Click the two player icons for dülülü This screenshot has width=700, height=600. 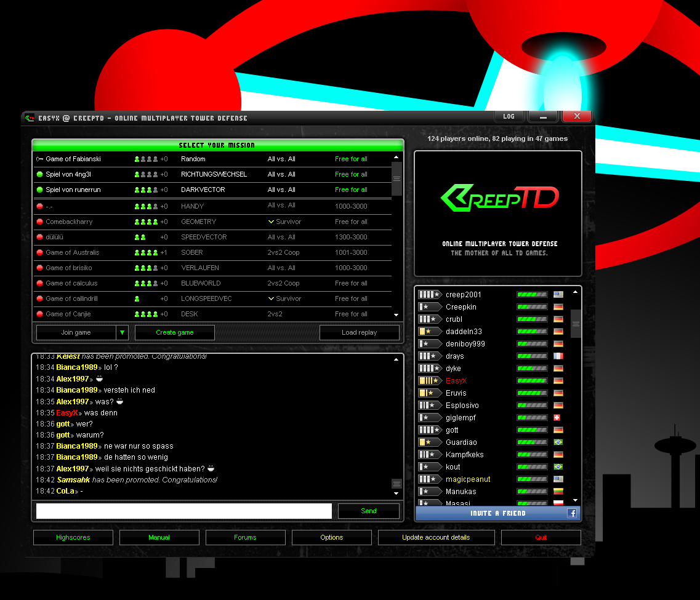click(x=140, y=238)
